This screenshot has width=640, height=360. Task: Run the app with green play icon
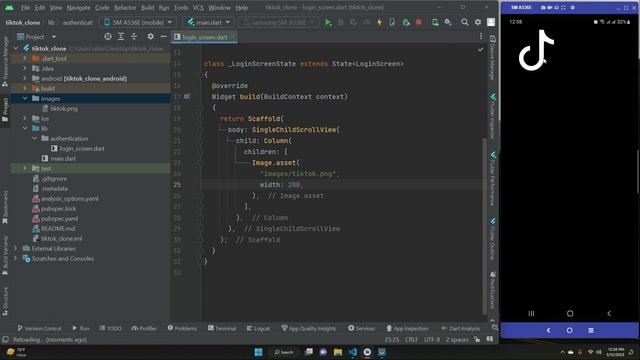point(328,22)
